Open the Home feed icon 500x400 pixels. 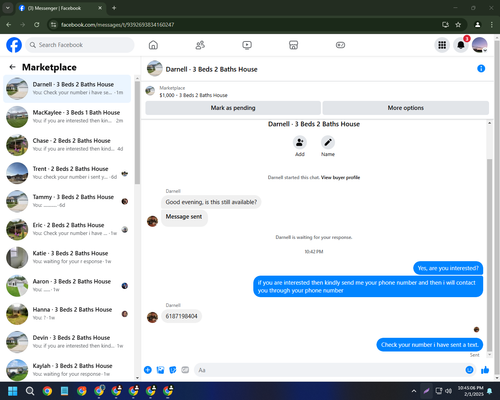coord(153,45)
